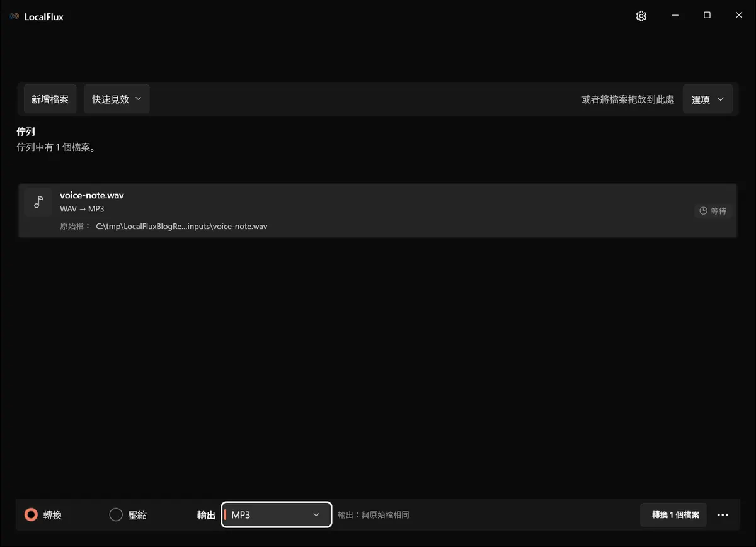
Task: Click the 佇列 heading
Action: [x=26, y=132]
